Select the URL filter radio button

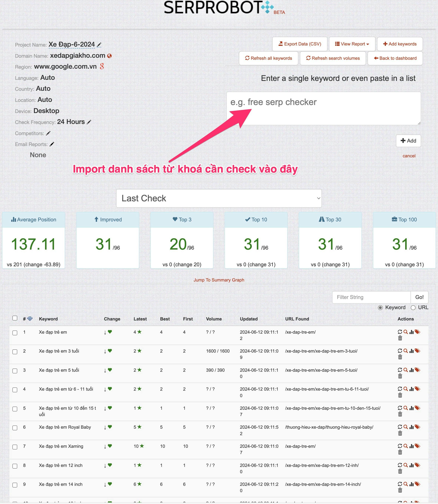413,308
